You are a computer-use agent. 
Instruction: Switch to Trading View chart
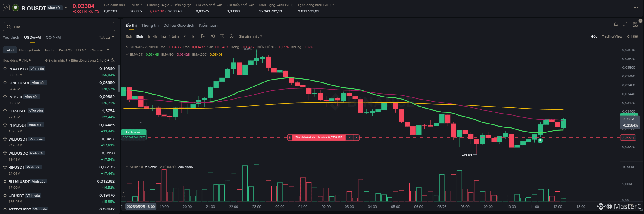tap(612, 36)
